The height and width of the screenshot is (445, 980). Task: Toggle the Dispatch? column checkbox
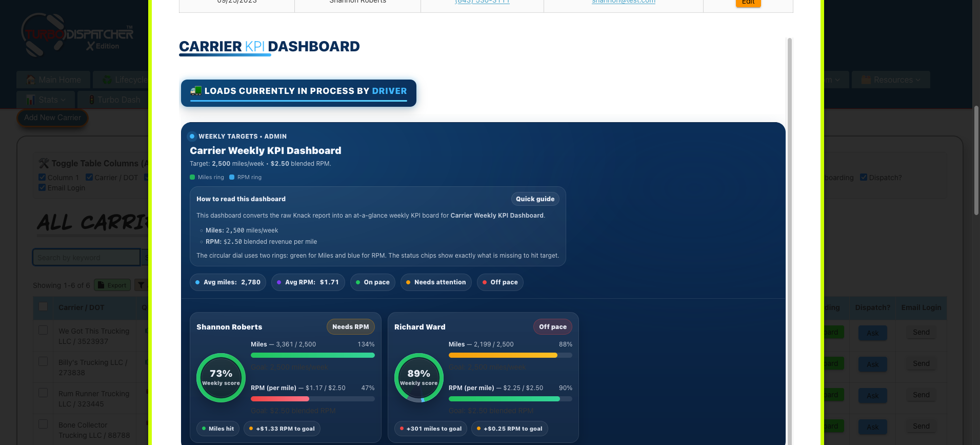864,177
